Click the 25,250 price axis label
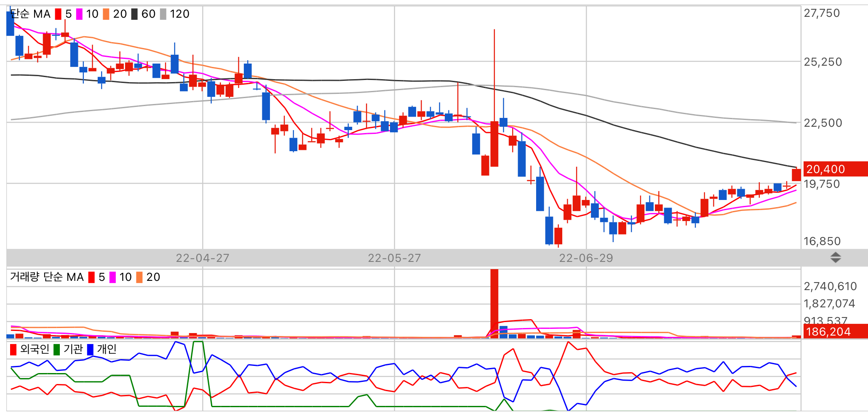The image size is (868, 416). click(x=823, y=62)
